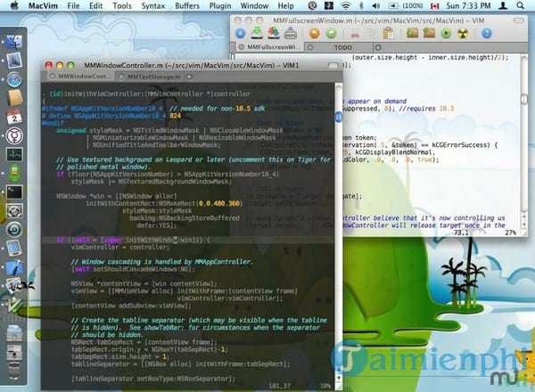Click the text 'kCGDisplayBlendNormal,' in right window

click(395, 152)
